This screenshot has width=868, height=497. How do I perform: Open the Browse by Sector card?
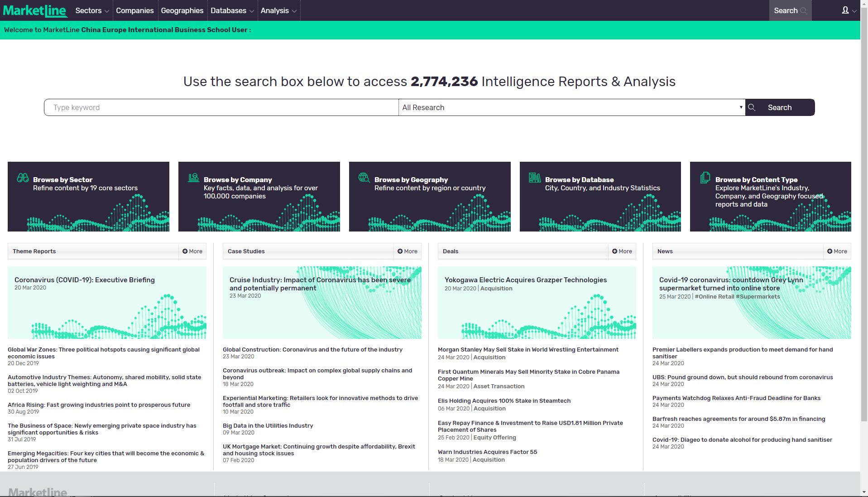[88, 197]
